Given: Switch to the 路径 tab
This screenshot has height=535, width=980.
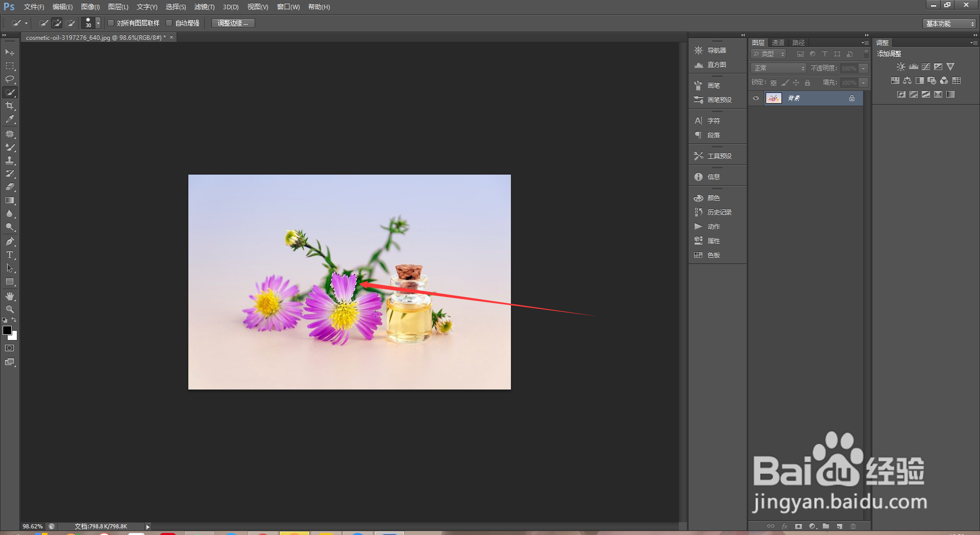Looking at the screenshot, I should (798, 42).
